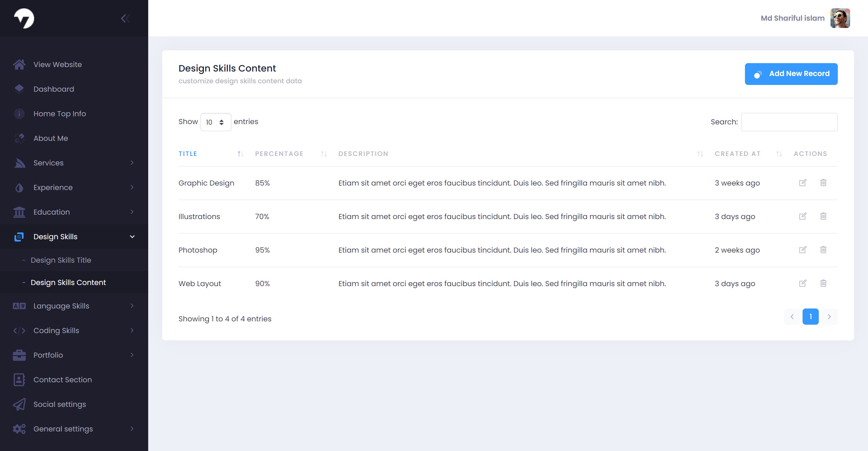Click the app logo in the sidebar header
This screenshot has width=868, height=451.
(x=24, y=18)
